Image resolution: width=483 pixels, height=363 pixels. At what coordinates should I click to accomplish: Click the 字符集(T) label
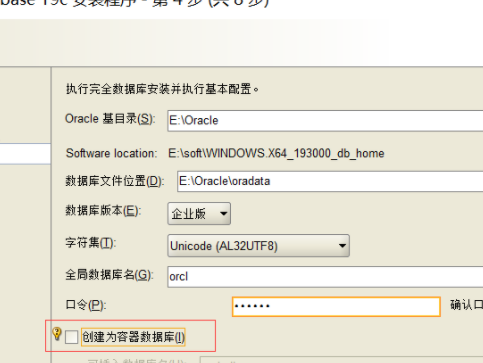pyautogui.click(x=90, y=243)
